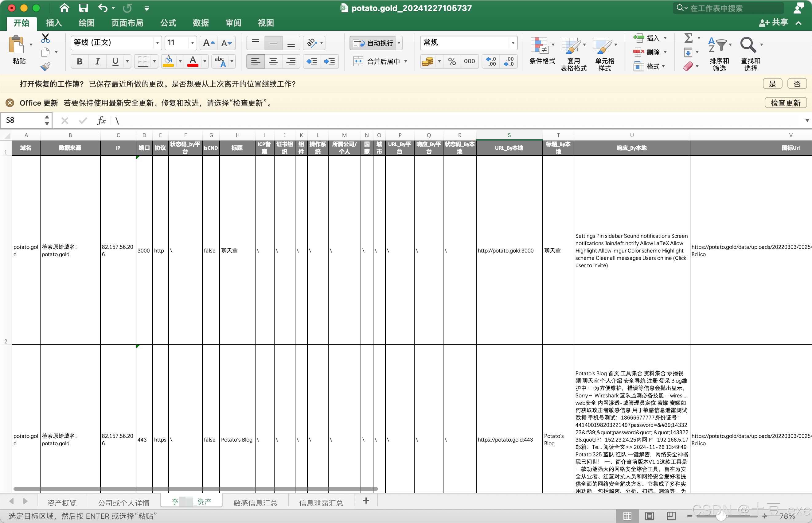Switch to page layout view in the status bar

(x=649, y=516)
